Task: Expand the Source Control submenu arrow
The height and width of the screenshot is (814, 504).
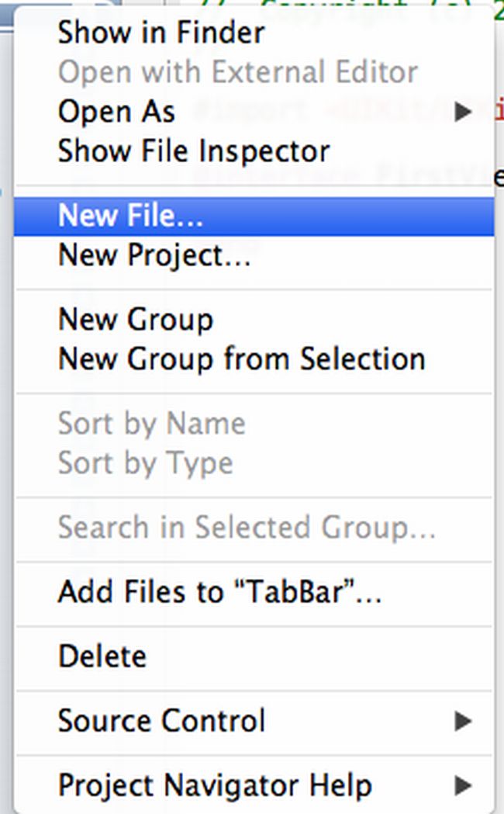Action: tap(464, 722)
